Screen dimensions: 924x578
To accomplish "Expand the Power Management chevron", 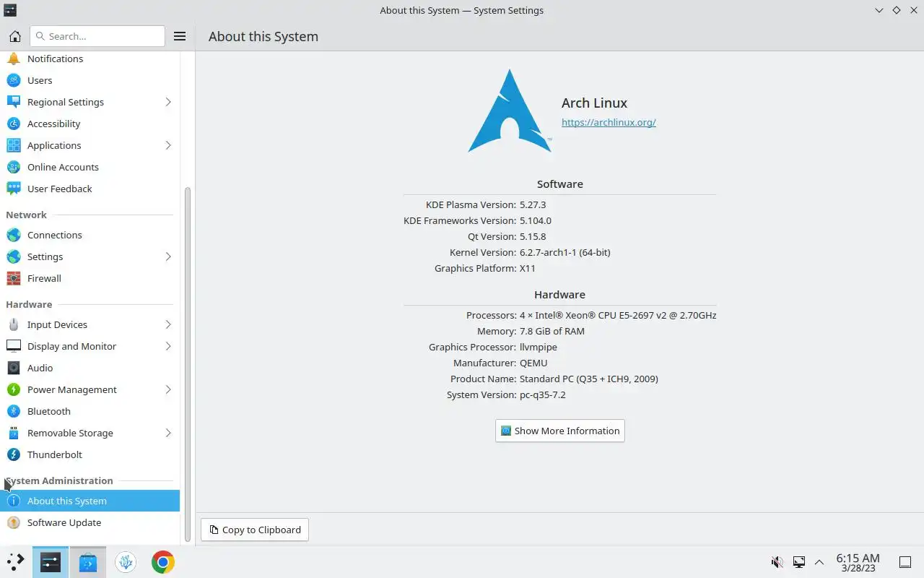I will pyautogui.click(x=168, y=389).
